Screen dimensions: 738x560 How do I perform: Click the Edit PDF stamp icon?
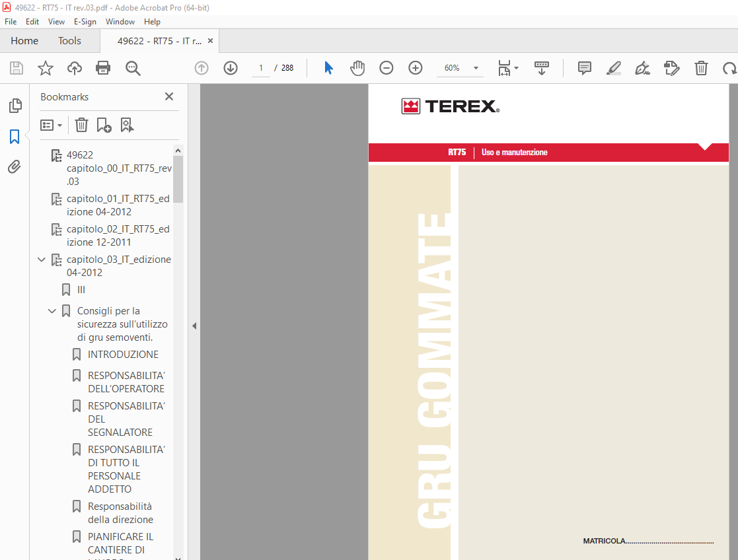click(672, 68)
